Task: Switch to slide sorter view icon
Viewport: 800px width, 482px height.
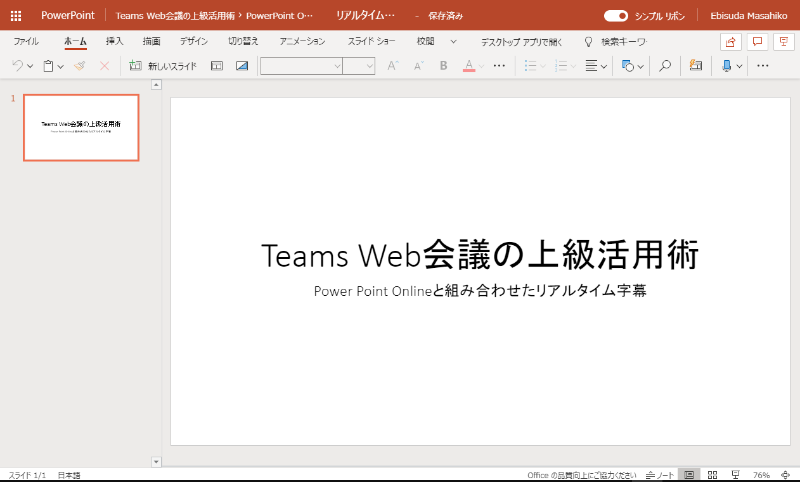Action: [x=713, y=474]
